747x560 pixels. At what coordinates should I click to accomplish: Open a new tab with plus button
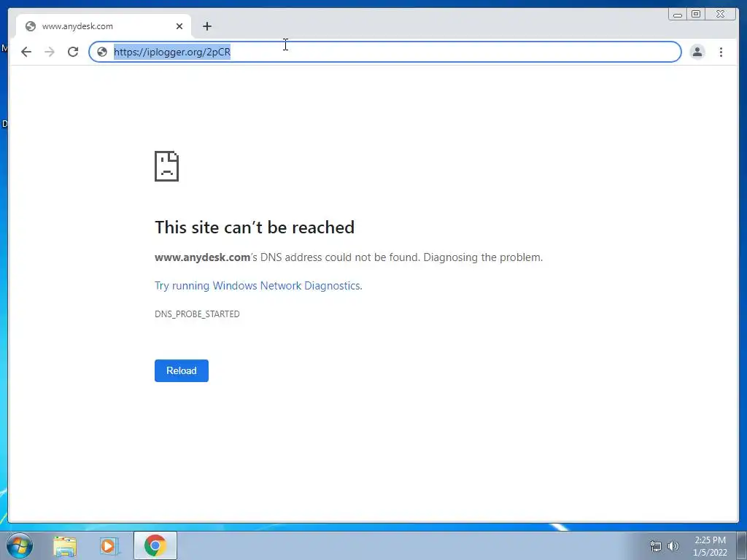point(206,26)
